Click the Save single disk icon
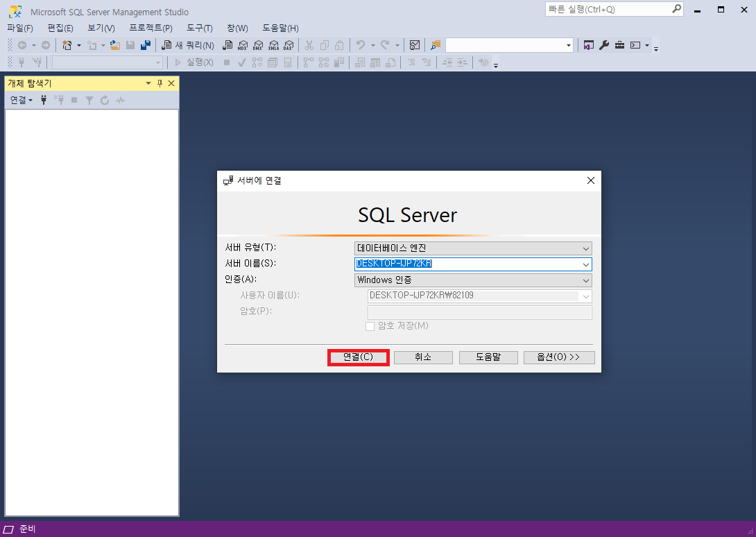 [130, 45]
